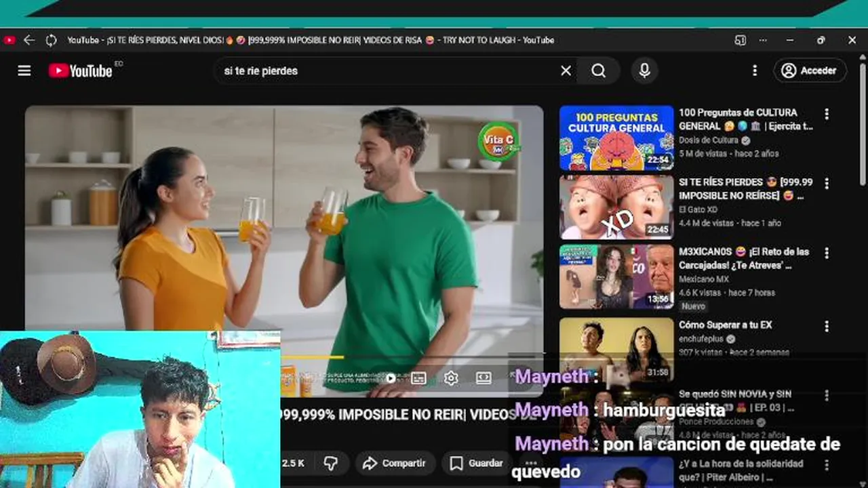The width and height of the screenshot is (868, 488).
Task: Toggle theater mode in the video player
Action: click(484, 378)
